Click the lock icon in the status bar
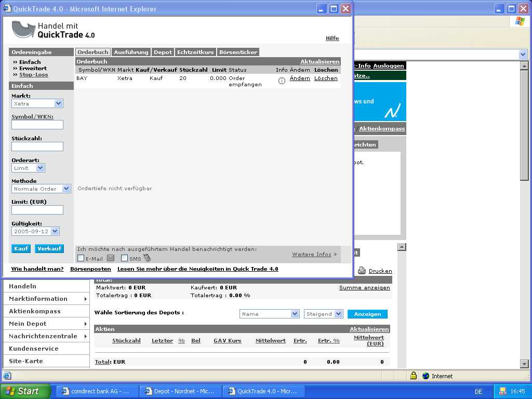Viewport: 532px width, 399px height. pos(413,376)
